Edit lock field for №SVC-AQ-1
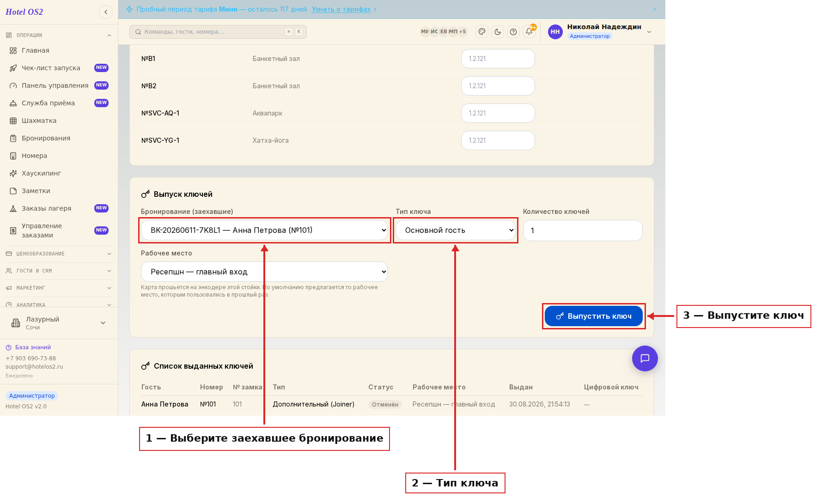822x504 pixels. pyautogui.click(x=498, y=113)
